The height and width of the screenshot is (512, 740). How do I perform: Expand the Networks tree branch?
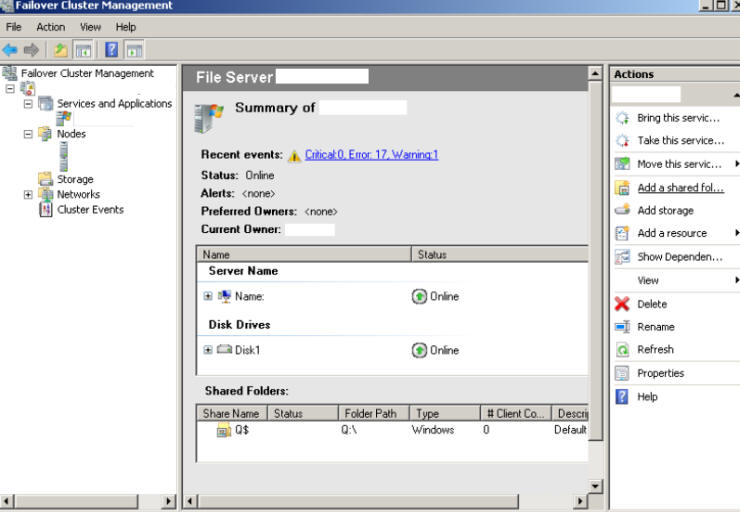tap(28, 194)
